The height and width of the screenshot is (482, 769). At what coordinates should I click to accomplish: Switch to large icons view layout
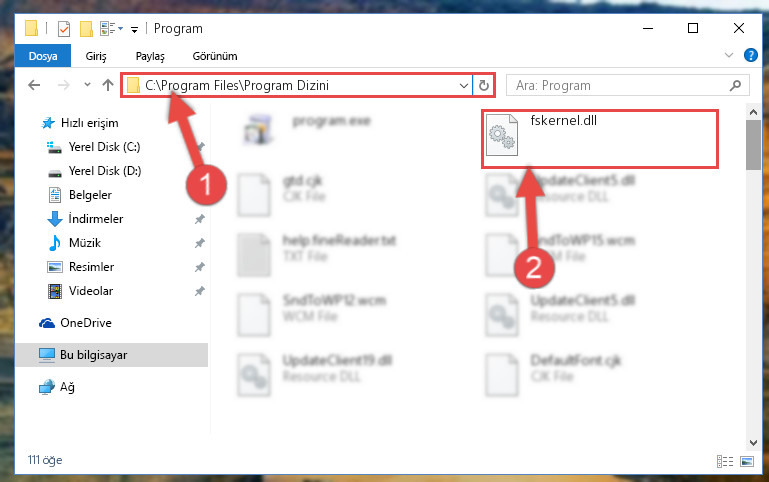click(x=747, y=461)
